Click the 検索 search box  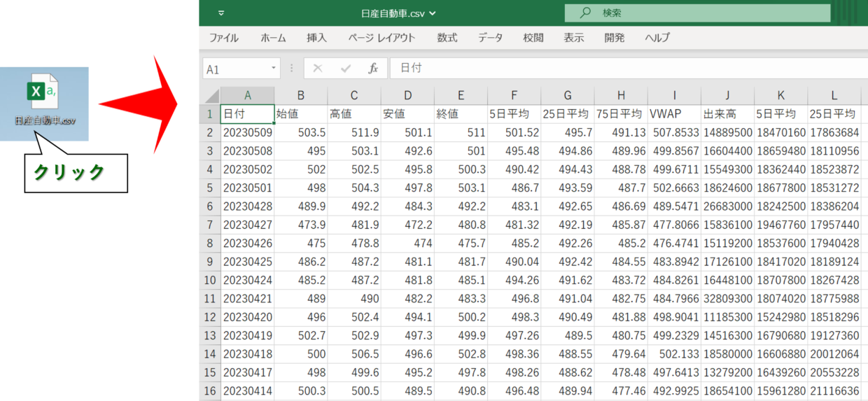pyautogui.click(x=697, y=13)
